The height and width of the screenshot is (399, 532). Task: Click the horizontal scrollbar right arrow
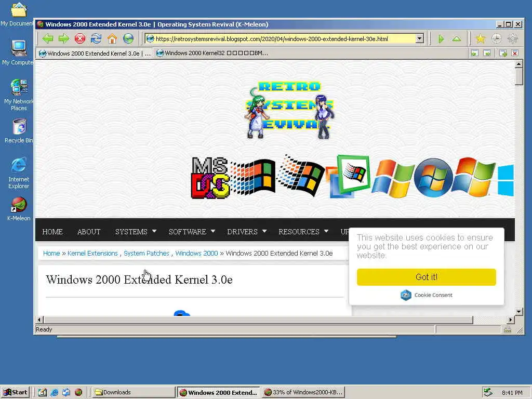(511, 320)
